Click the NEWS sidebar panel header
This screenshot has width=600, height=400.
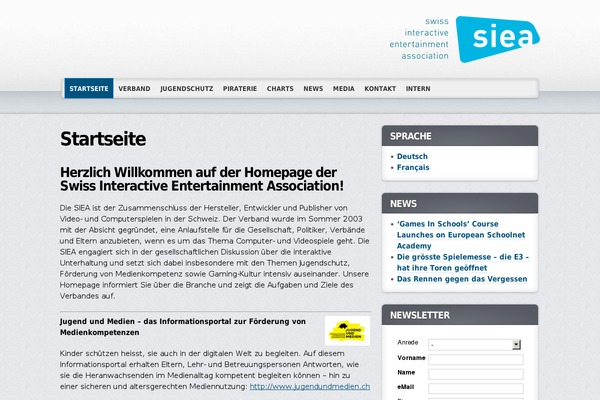point(460,203)
